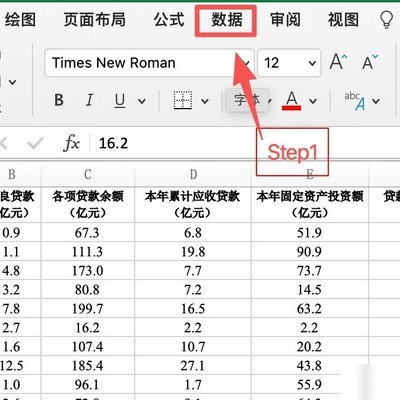This screenshot has width=400, height=400.
Task: Click the red font color button
Action: click(292, 101)
